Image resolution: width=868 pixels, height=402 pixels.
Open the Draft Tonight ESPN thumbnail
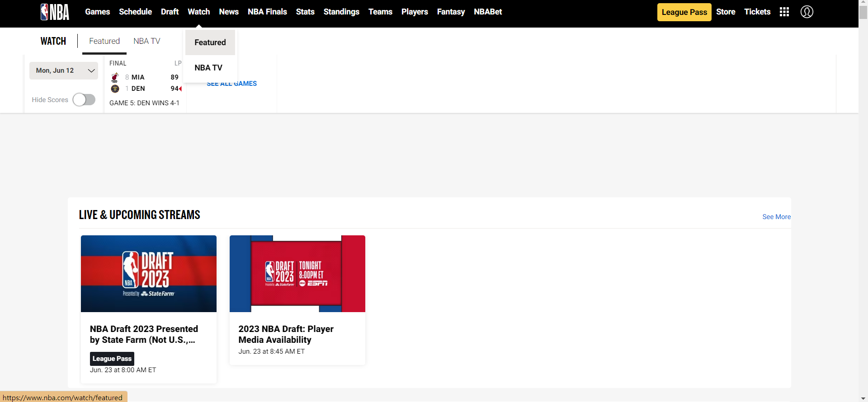[297, 274]
